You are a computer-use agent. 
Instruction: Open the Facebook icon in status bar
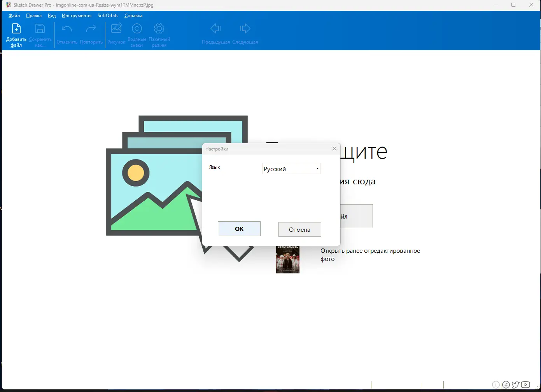click(506, 385)
